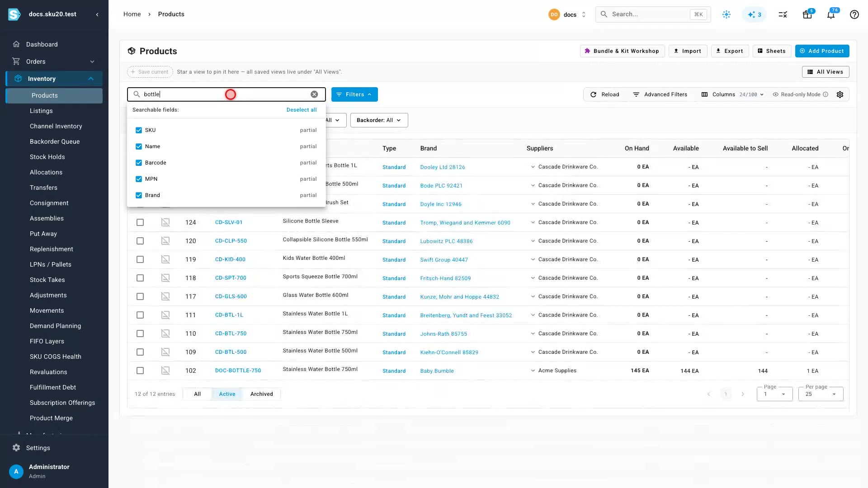
Task: Open the Columns 24/100 dropdown
Action: 732,94
